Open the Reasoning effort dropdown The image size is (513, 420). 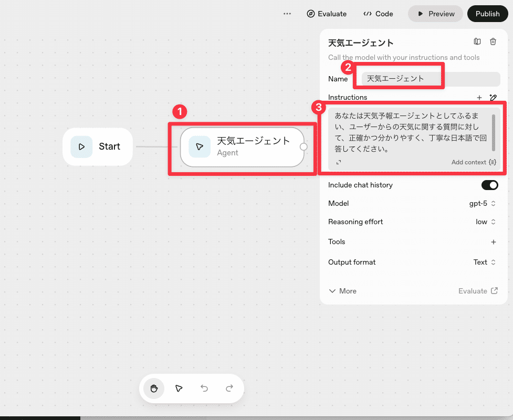(x=485, y=222)
